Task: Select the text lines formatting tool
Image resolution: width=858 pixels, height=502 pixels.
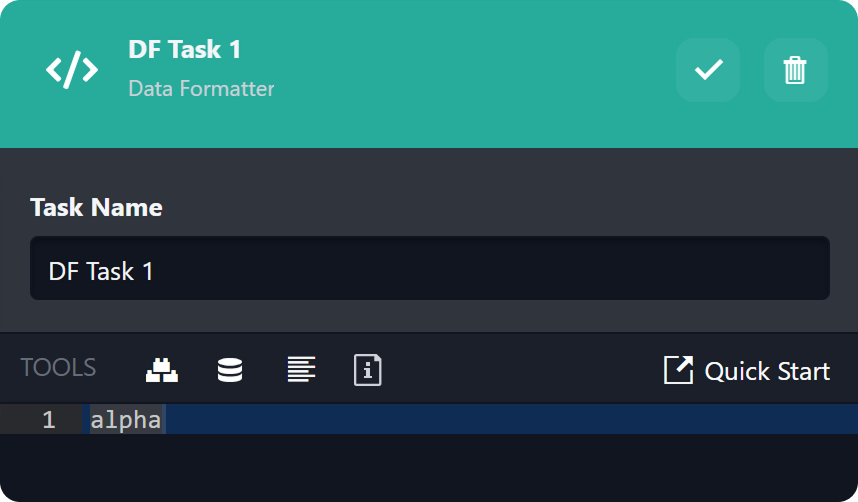Action: click(301, 370)
